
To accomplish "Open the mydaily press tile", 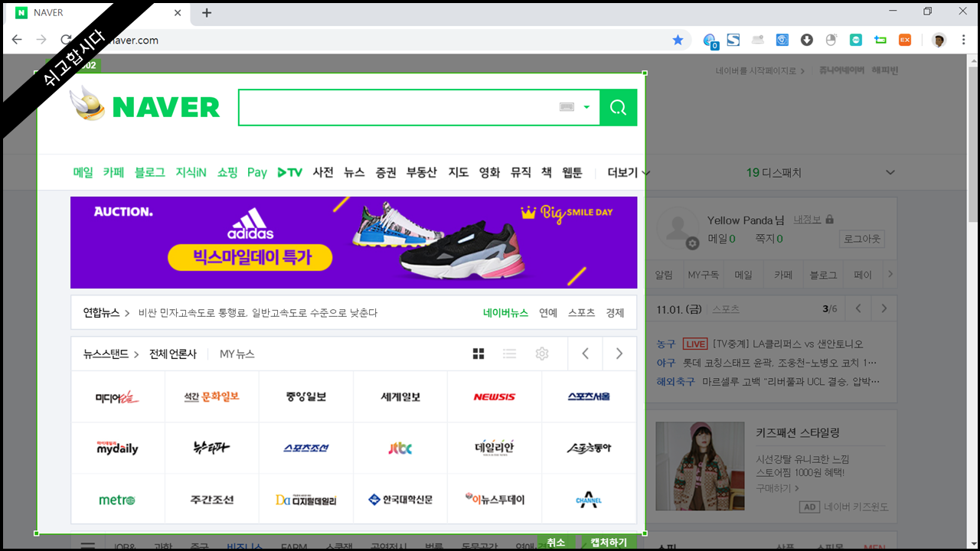I will pos(117,448).
